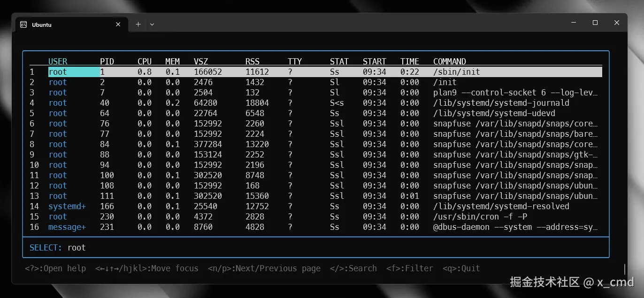This screenshot has width=644, height=298.
Task: Click the VSZ column header
Action: point(201,62)
